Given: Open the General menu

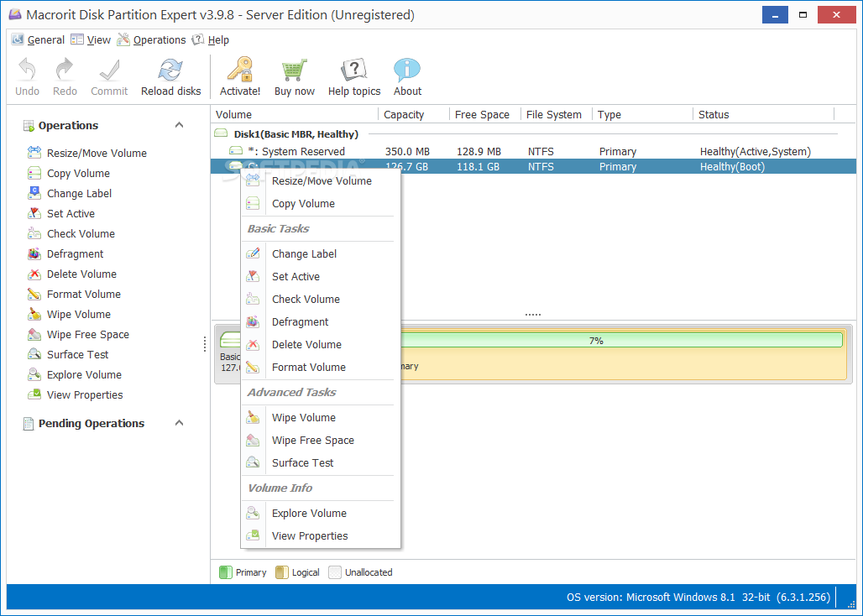Looking at the screenshot, I should (x=38, y=39).
